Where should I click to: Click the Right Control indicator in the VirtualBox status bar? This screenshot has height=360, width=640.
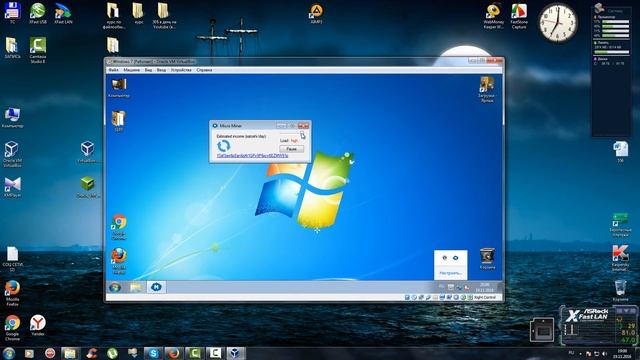tap(484, 298)
